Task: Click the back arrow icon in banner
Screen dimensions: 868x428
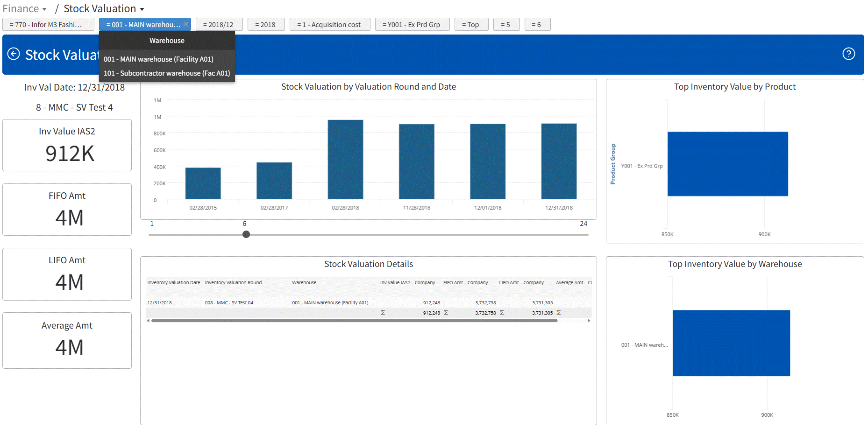Action: coord(14,54)
